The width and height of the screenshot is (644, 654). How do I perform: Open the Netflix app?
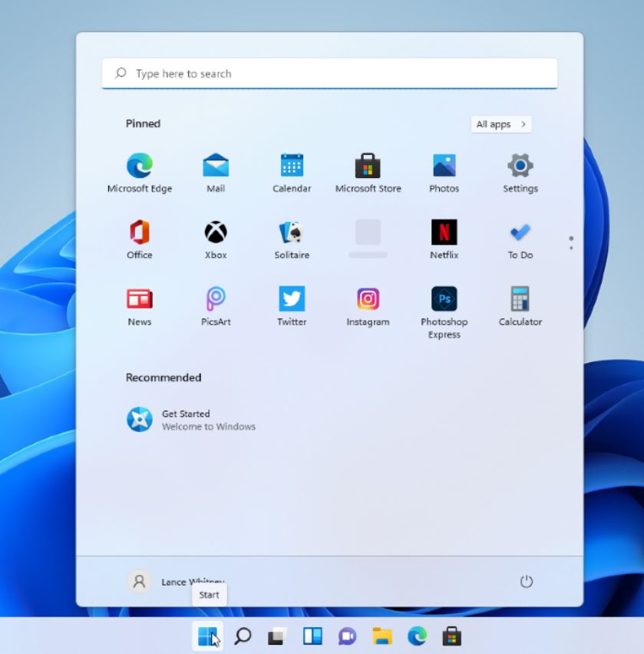[444, 239]
